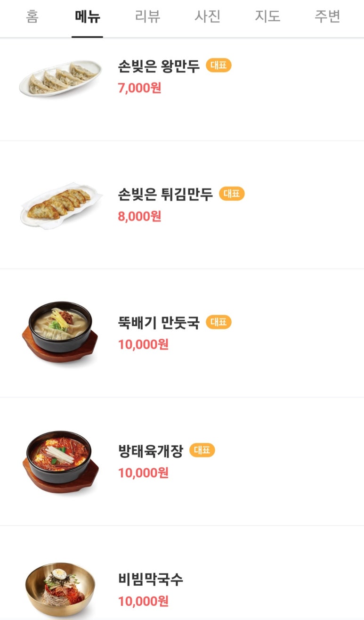Tap the 손빚은 튀김만두 fried dumpling photo

pos(61,205)
